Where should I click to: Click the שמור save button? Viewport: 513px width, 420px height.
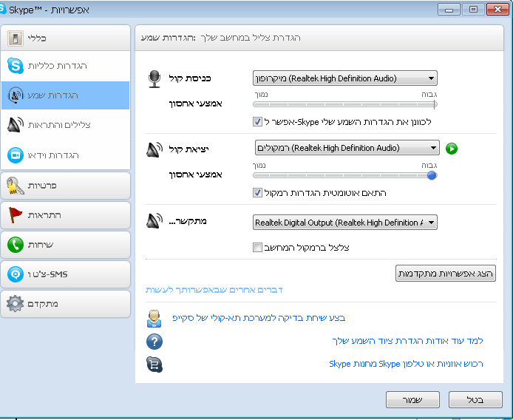coord(412,400)
